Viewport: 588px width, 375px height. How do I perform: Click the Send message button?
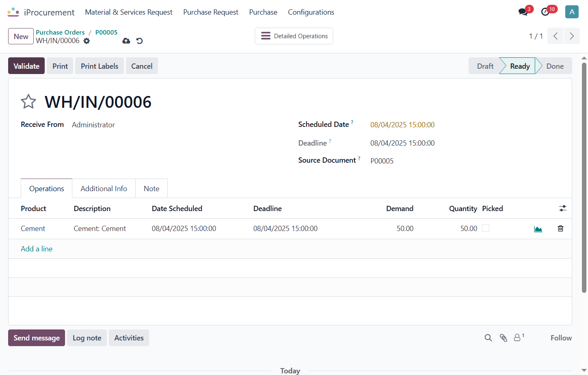click(x=37, y=338)
